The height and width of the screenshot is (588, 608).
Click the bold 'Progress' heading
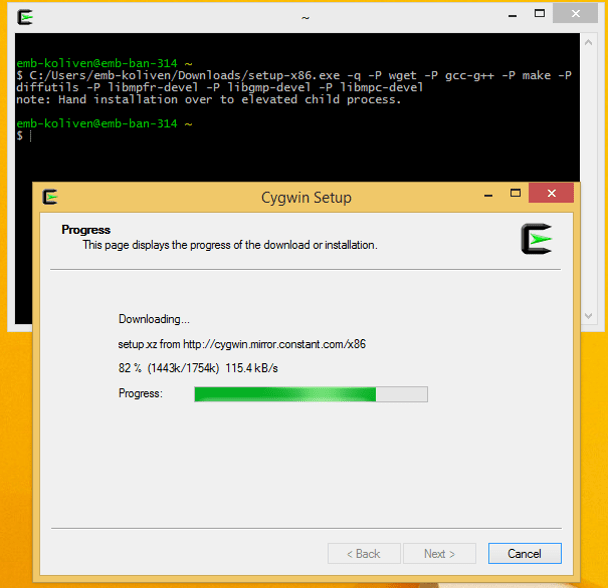point(86,230)
